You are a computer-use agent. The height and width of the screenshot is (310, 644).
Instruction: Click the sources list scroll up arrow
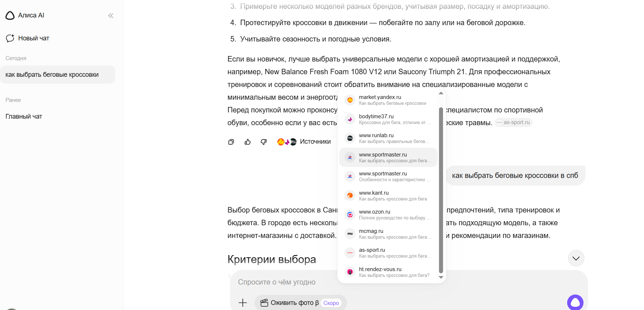click(x=441, y=94)
